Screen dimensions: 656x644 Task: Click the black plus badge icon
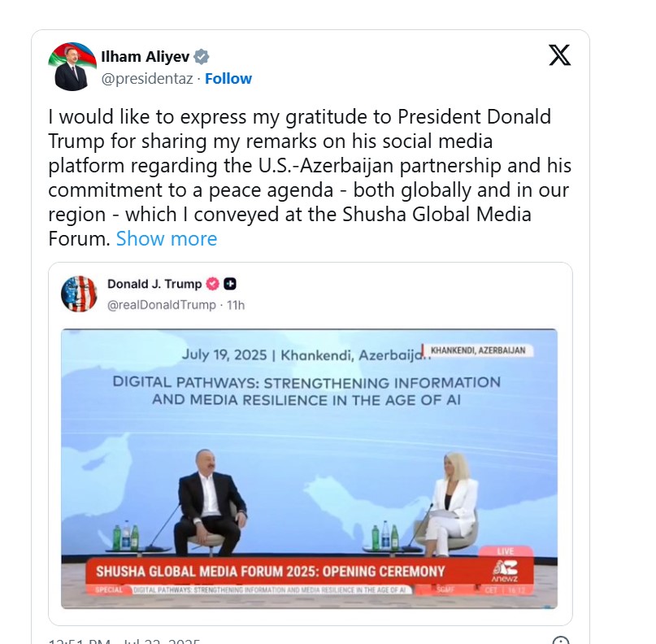(230, 284)
